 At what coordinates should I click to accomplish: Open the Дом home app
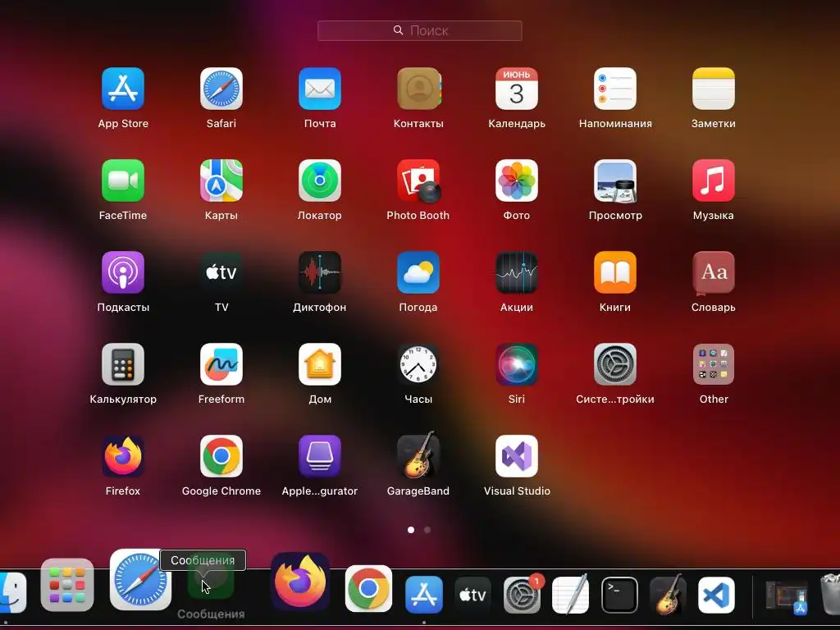coord(320,364)
